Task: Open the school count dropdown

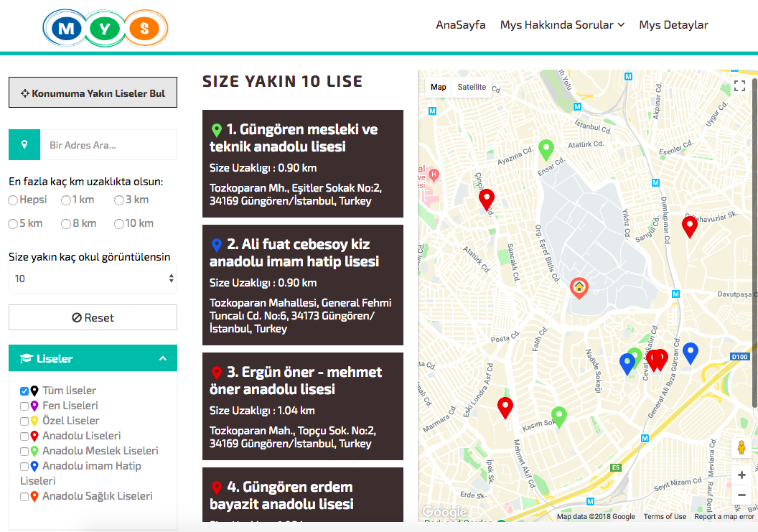Action: [93, 279]
